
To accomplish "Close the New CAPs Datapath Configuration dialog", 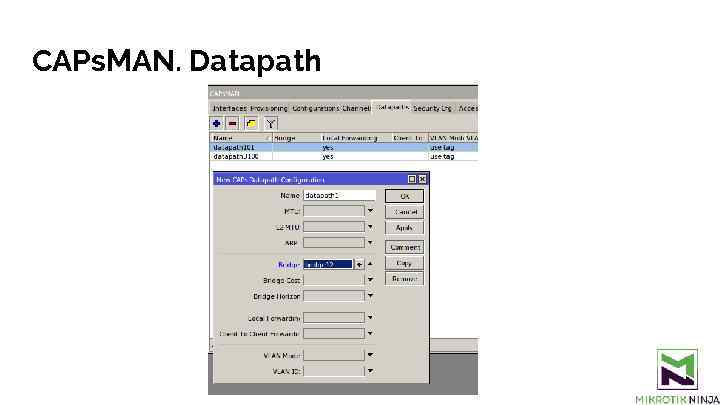I will click(x=422, y=179).
